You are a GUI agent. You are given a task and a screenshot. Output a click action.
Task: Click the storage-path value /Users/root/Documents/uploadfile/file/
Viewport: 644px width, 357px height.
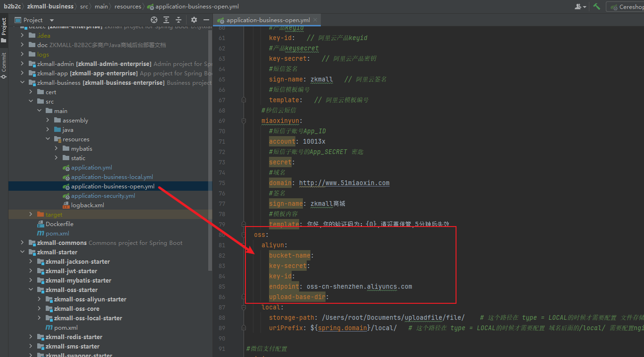pos(393,317)
